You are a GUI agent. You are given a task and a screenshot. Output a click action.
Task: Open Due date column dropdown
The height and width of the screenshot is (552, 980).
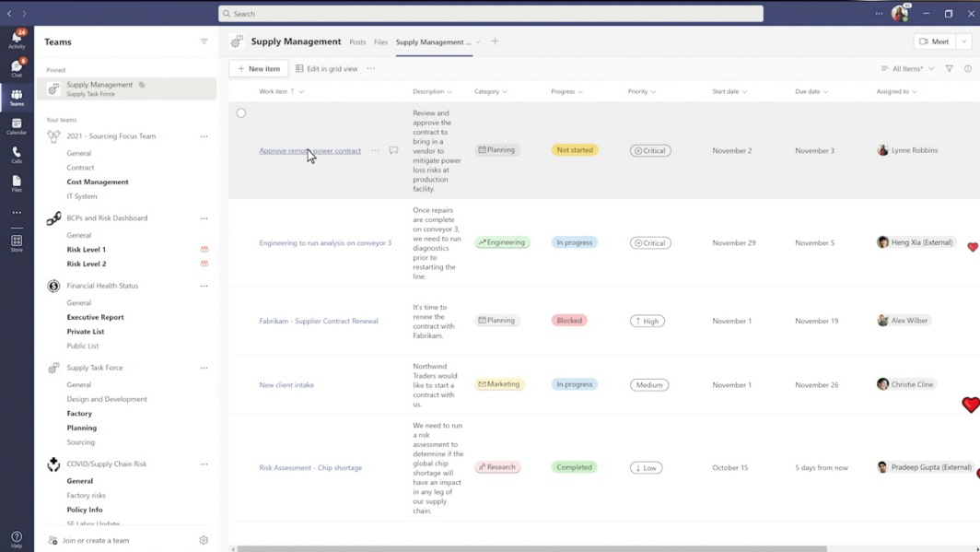pos(825,92)
